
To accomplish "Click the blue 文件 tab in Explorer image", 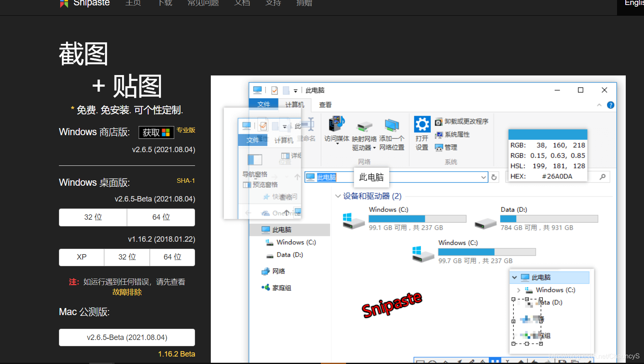I will pos(263,104).
